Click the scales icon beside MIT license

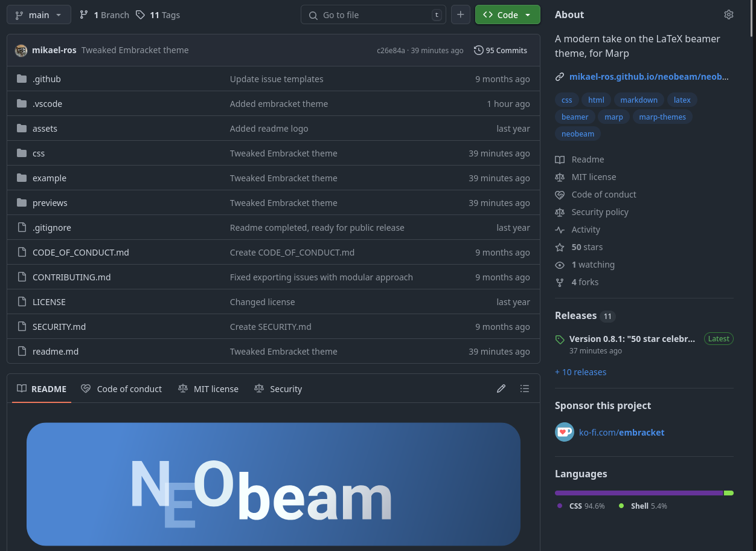tap(560, 177)
